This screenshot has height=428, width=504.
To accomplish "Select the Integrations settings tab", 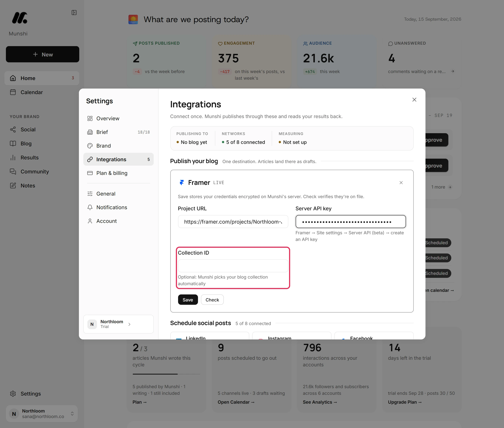I will click(x=118, y=159).
